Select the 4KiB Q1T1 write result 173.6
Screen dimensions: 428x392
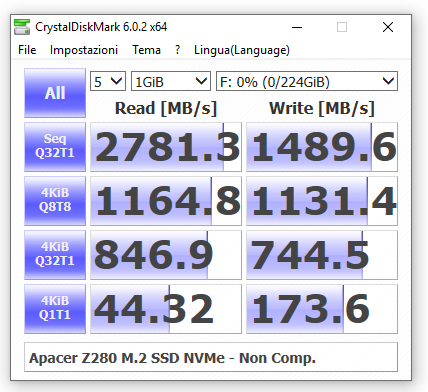coord(322,309)
